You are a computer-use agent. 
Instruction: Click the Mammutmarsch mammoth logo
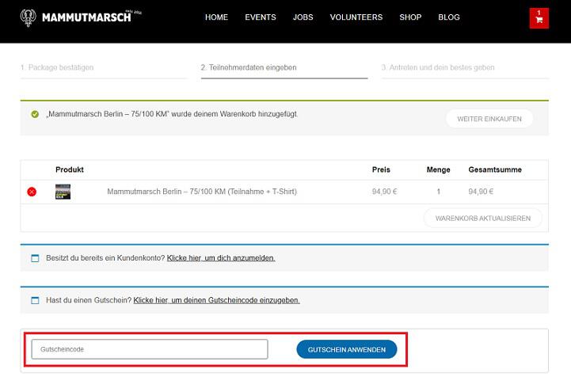(28, 18)
